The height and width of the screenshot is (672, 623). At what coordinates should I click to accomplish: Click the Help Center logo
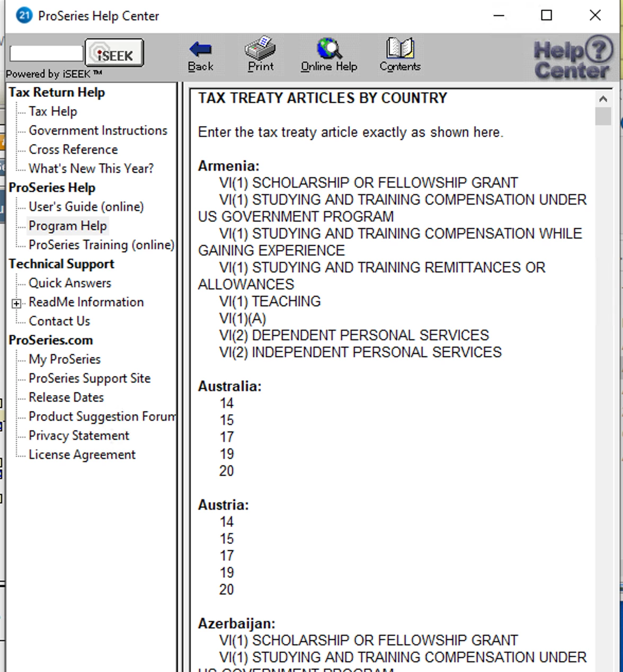coord(573,57)
